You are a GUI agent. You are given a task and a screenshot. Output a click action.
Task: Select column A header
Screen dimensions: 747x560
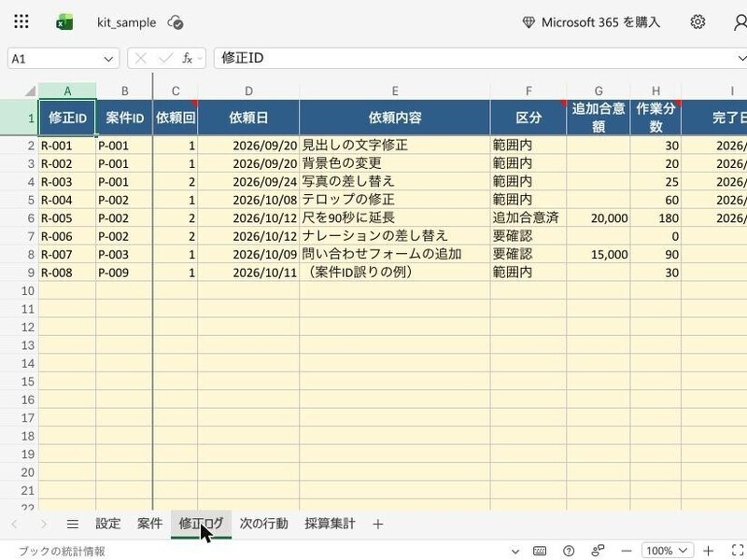(x=67, y=91)
